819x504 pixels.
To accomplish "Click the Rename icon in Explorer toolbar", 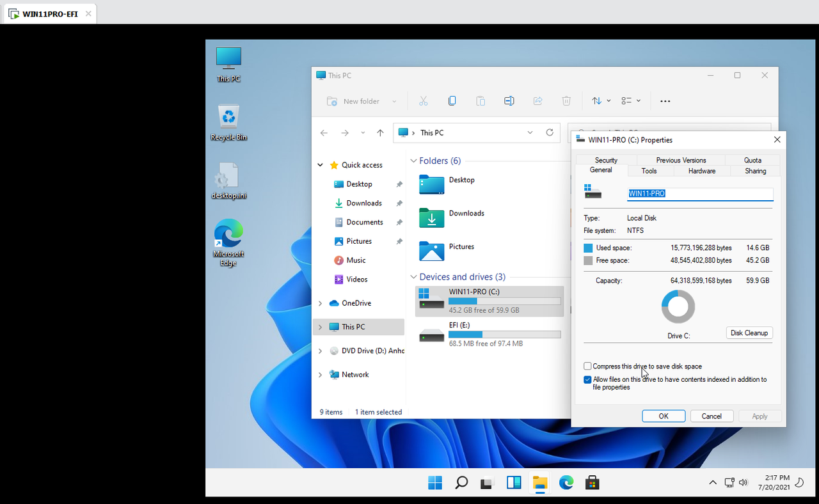I will tap(509, 101).
